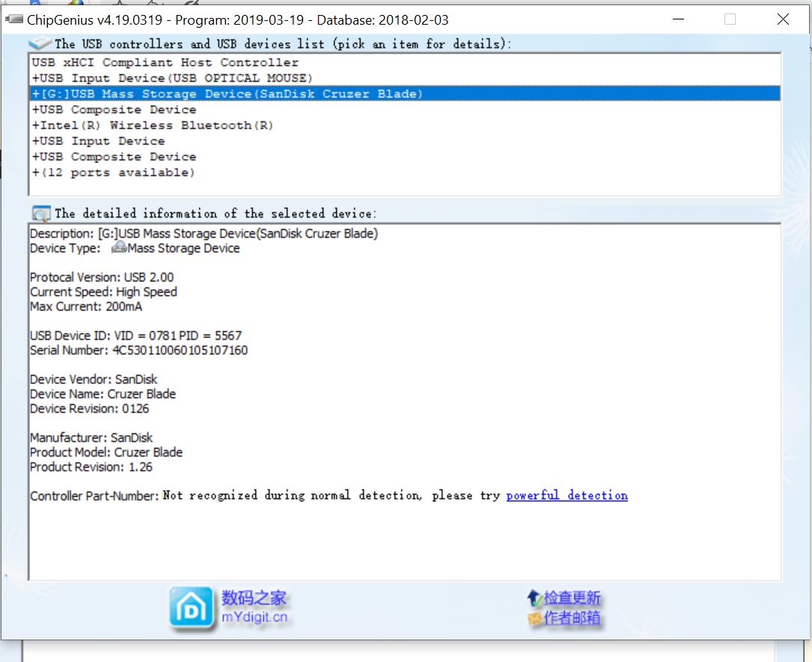
Task: Click the author mailbox envelope icon
Action: 535,618
